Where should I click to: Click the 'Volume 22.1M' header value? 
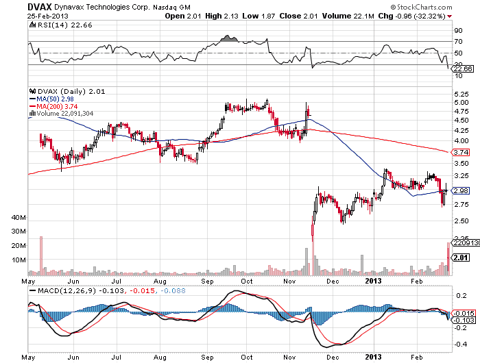point(348,16)
